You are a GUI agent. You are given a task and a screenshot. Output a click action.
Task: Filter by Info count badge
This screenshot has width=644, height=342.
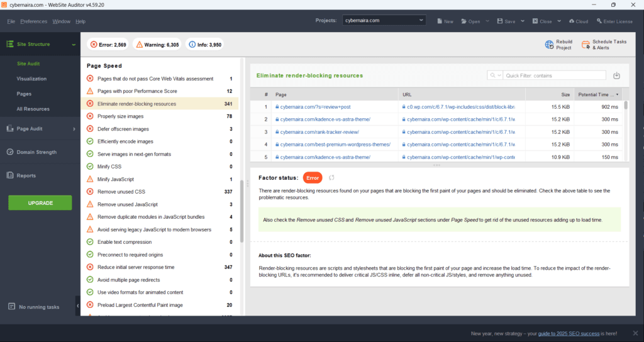click(x=205, y=45)
